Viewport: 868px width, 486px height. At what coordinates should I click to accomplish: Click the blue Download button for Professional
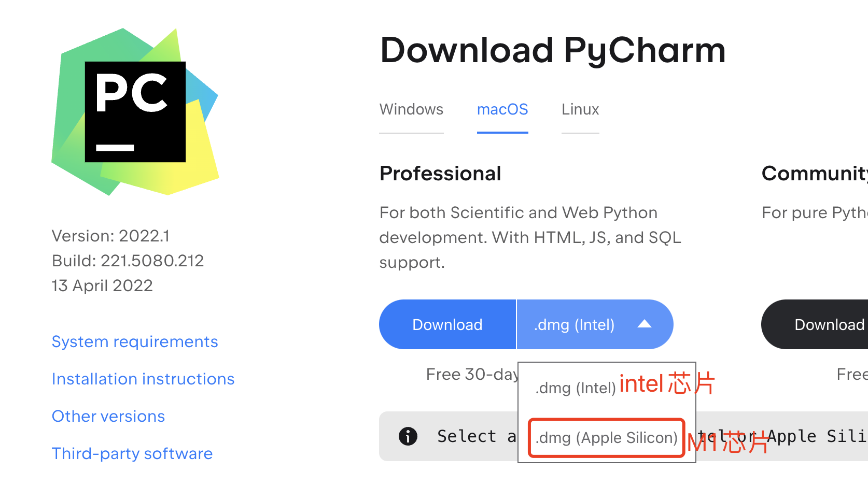coord(447,324)
